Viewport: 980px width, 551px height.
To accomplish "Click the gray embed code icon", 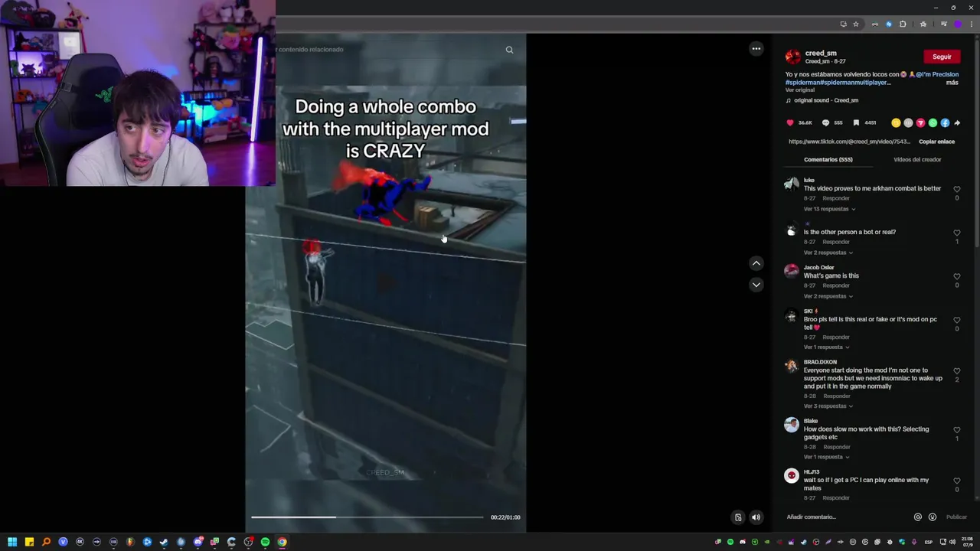I will pyautogui.click(x=908, y=122).
